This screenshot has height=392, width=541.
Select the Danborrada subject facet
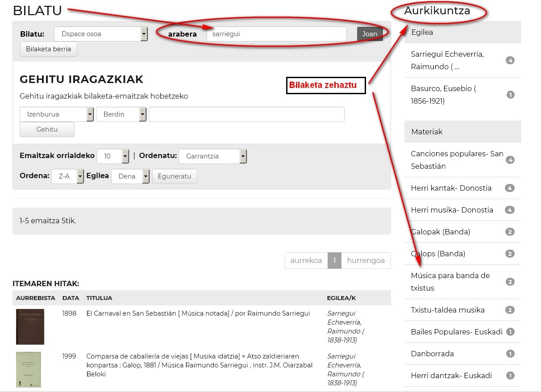point(432,354)
